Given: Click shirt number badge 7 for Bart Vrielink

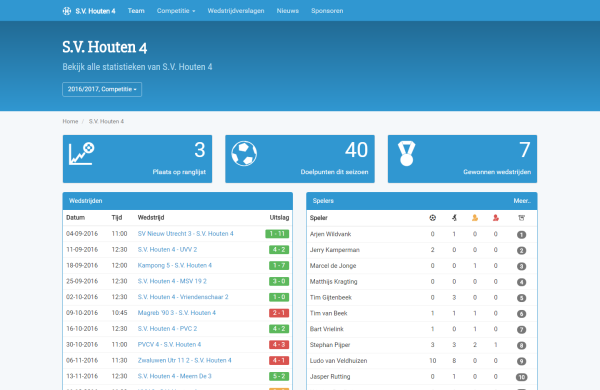Looking at the screenshot, I should (x=521, y=330).
